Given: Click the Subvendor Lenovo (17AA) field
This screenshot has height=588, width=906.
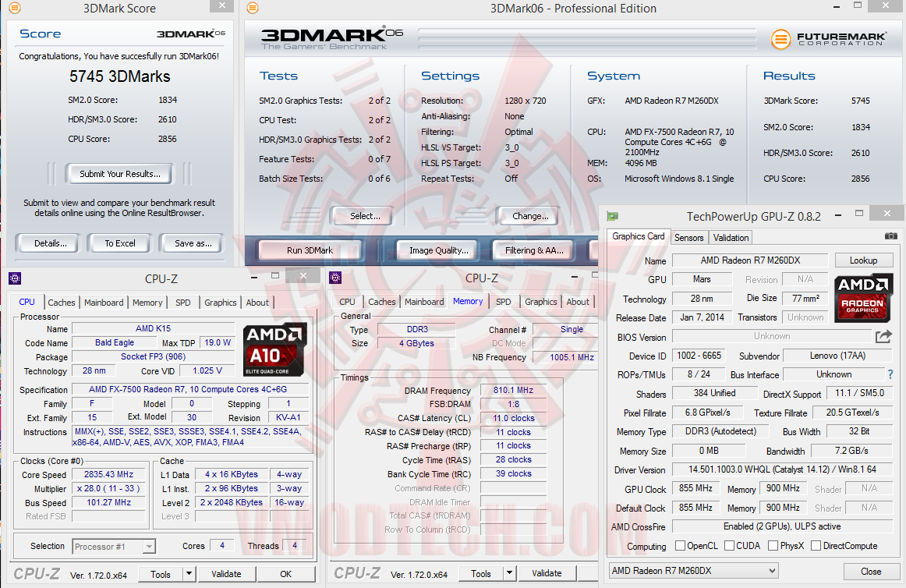Looking at the screenshot, I should [x=838, y=356].
